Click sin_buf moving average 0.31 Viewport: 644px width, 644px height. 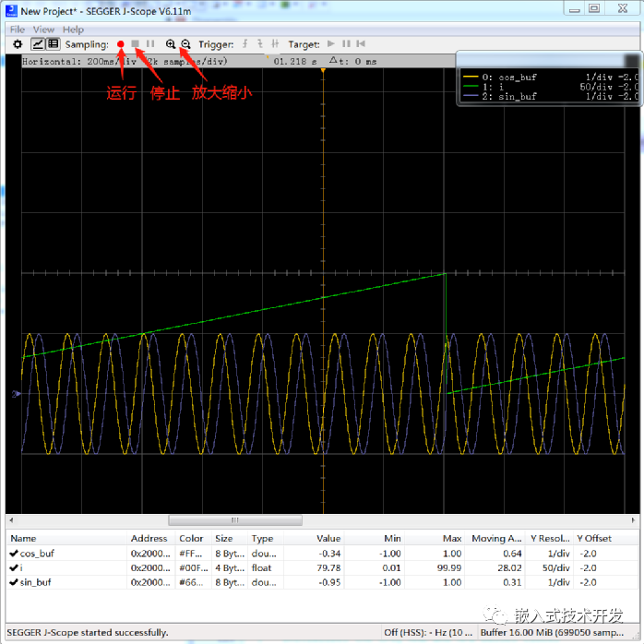pyautogui.click(x=513, y=582)
